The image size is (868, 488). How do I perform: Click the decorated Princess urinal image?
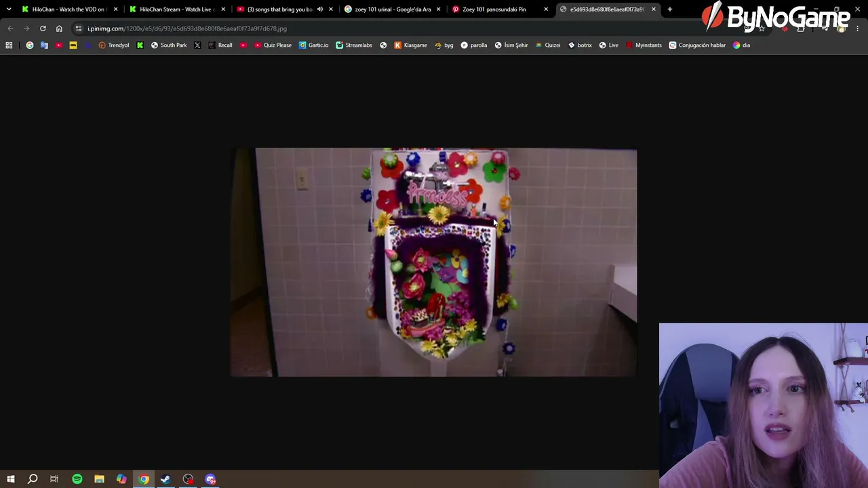pos(433,262)
